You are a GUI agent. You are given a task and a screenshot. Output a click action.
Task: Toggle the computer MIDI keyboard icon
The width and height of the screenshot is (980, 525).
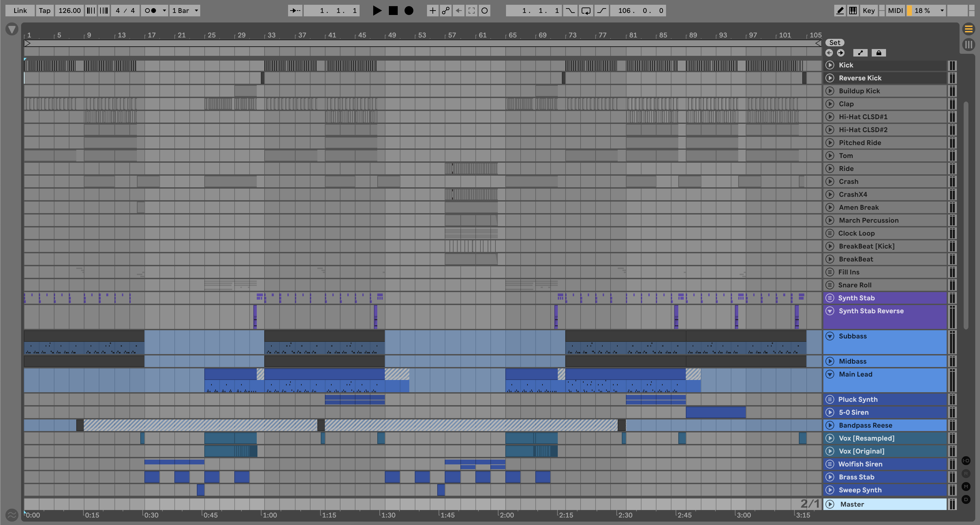pyautogui.click(x=853, y=11)
